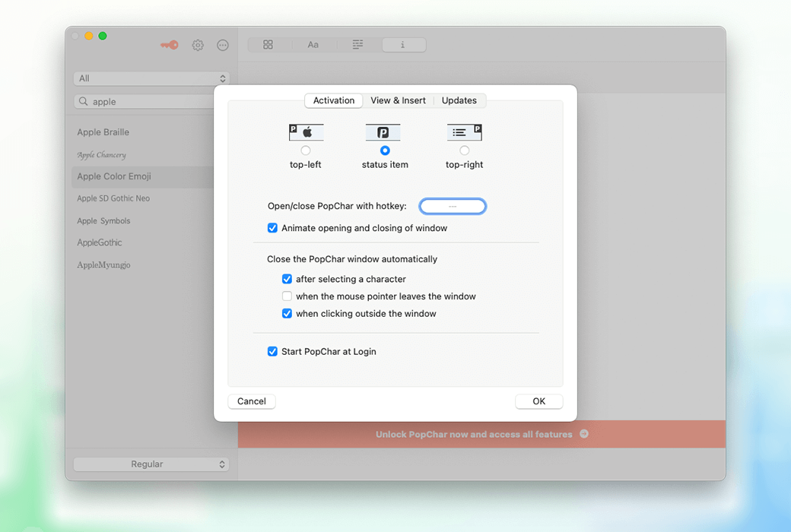Open the All font filter dropdown
Image resolution: width=791 pixels, height=532 pixels.
(x=152, y=78)
